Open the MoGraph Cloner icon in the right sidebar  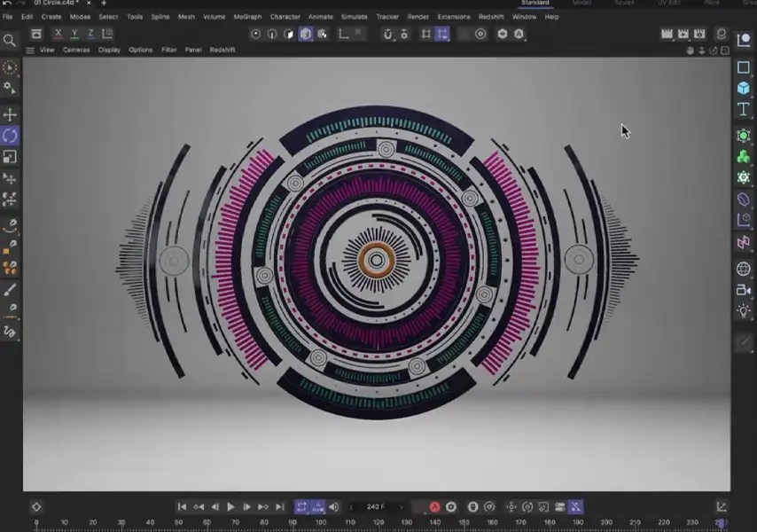click(744, 242)
